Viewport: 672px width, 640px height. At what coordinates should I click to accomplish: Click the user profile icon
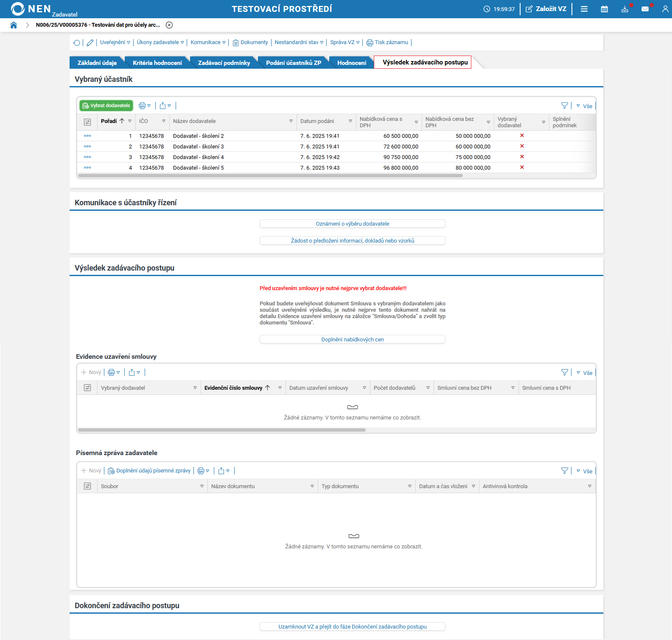pyautogui.click(x=665, y=9)
